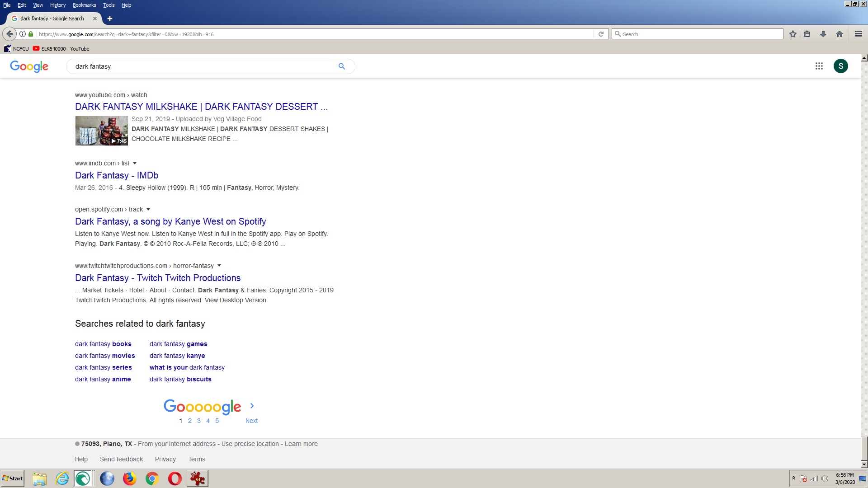Click the Start button

click(x=12, y=479)
